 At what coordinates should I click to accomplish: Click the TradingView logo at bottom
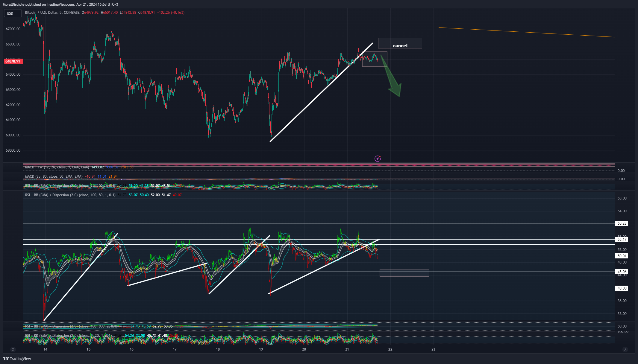pos(17,359)
